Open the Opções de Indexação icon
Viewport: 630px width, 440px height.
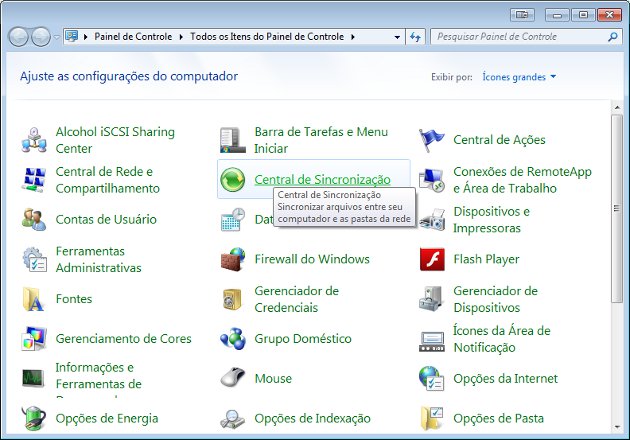point(233,418)
